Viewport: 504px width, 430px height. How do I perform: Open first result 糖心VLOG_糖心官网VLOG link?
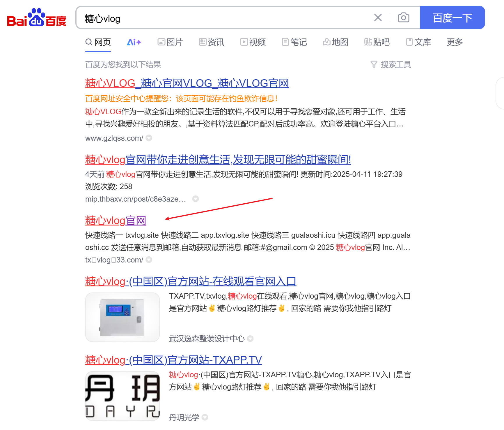[187, 83]
